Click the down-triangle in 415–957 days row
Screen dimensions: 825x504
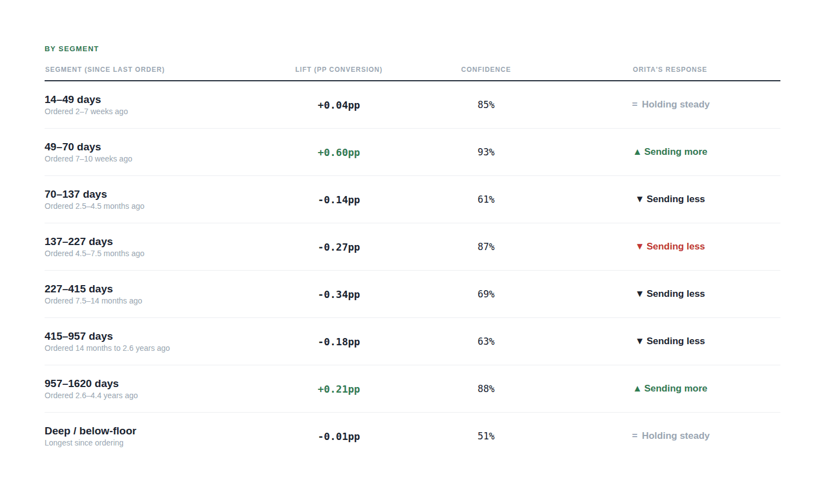(639, 341)
